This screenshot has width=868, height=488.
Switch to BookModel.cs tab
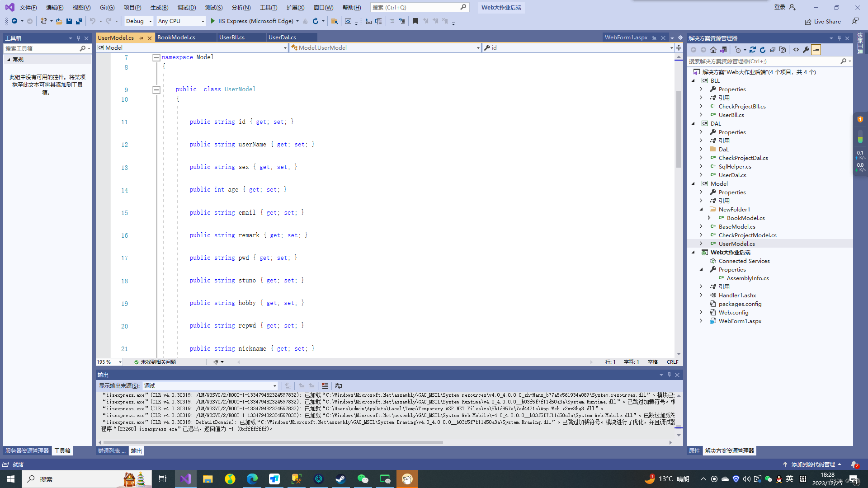176,38
